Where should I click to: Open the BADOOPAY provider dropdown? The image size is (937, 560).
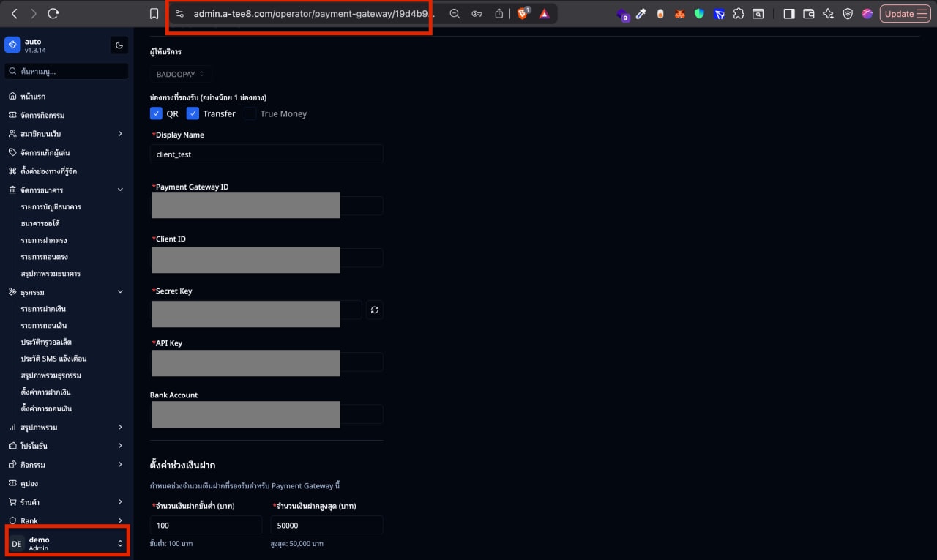tap(180, 73)
